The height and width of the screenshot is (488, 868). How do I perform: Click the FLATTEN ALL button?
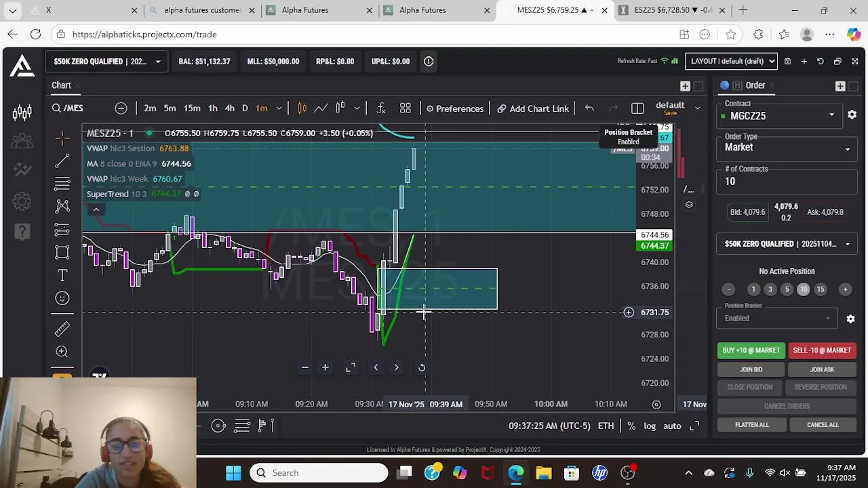click(752, 425)
